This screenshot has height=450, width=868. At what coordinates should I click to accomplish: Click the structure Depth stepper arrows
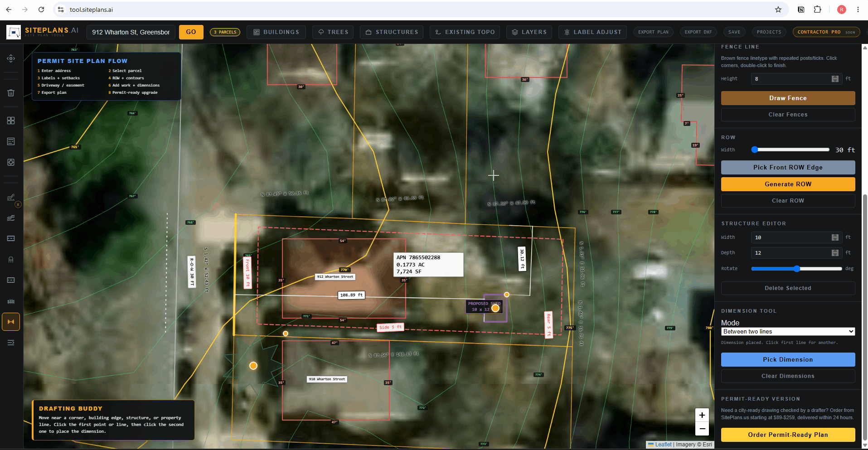(835, 253)
